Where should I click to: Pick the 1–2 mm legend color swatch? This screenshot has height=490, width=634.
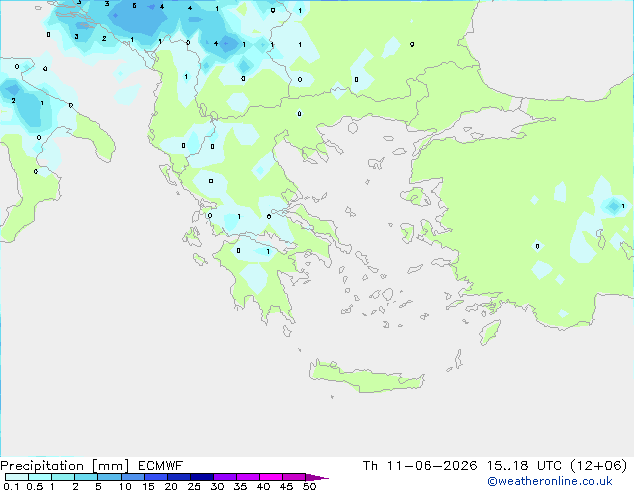click(63, 477)
